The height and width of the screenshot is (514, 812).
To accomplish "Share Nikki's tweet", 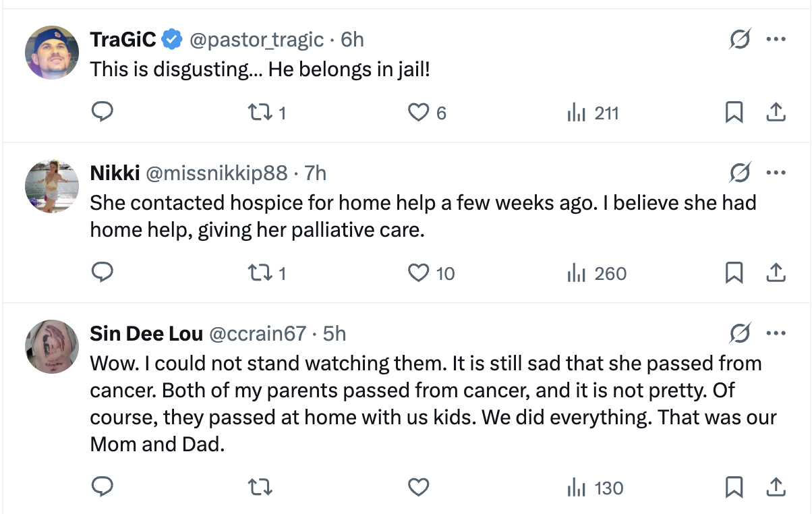I will pos(776,273).
